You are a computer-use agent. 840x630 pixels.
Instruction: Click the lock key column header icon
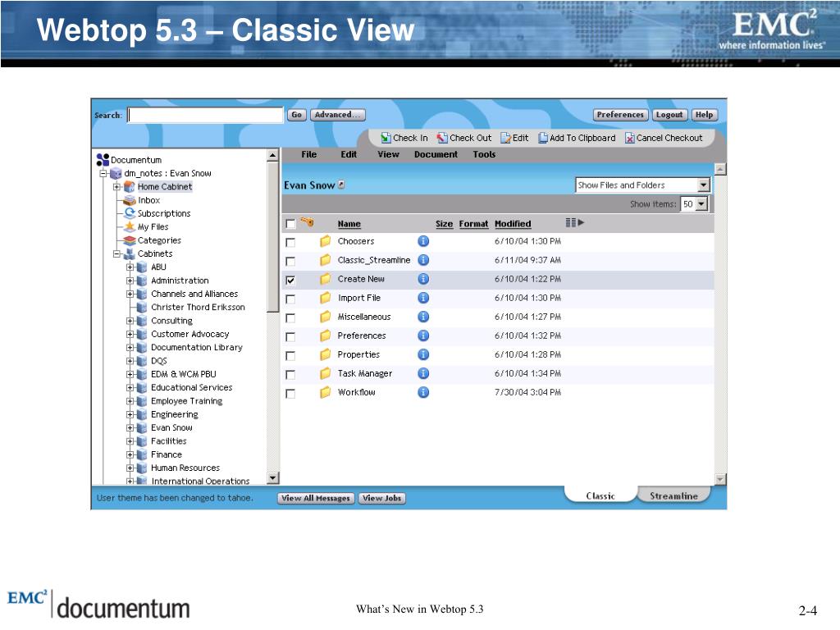[x=307, y=221]
